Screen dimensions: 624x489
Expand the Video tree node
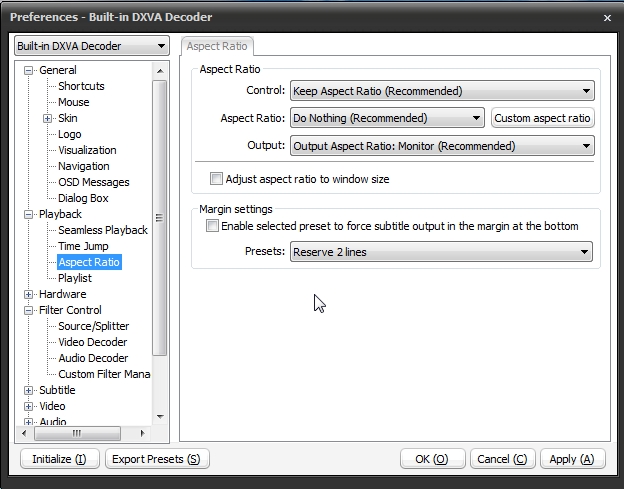click(x=29, y=406)
